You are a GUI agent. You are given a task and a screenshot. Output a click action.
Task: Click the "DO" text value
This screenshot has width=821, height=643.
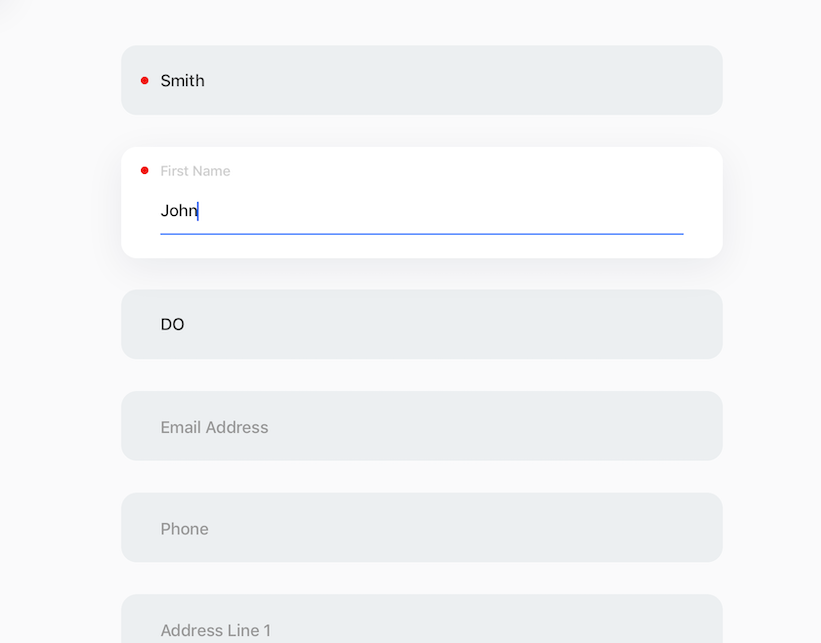172,325
